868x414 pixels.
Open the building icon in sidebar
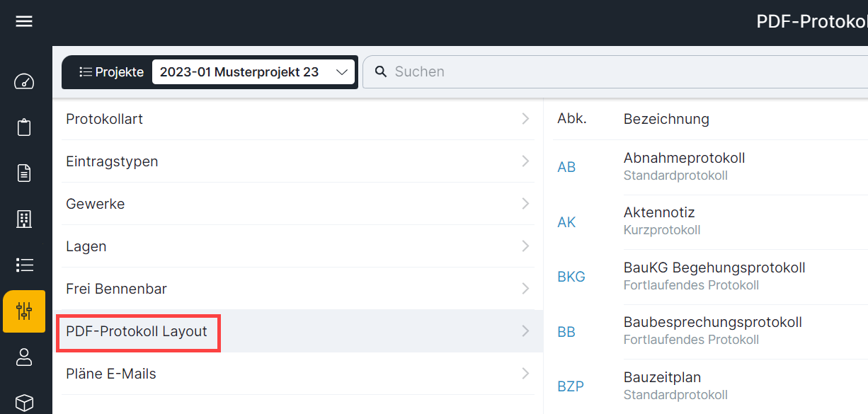[24, 219]
